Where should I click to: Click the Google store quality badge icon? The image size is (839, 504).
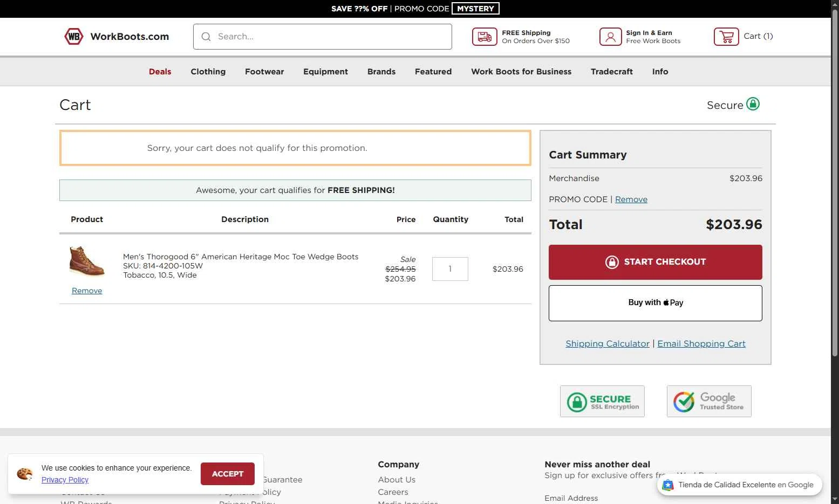[x=668, y=485]
